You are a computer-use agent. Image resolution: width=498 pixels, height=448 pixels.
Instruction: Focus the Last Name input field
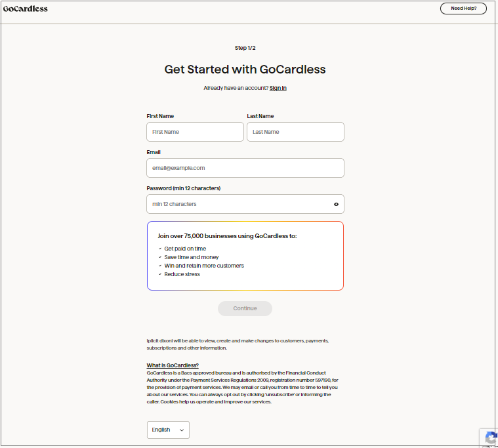pyautogui.click(x=295, y=132)
